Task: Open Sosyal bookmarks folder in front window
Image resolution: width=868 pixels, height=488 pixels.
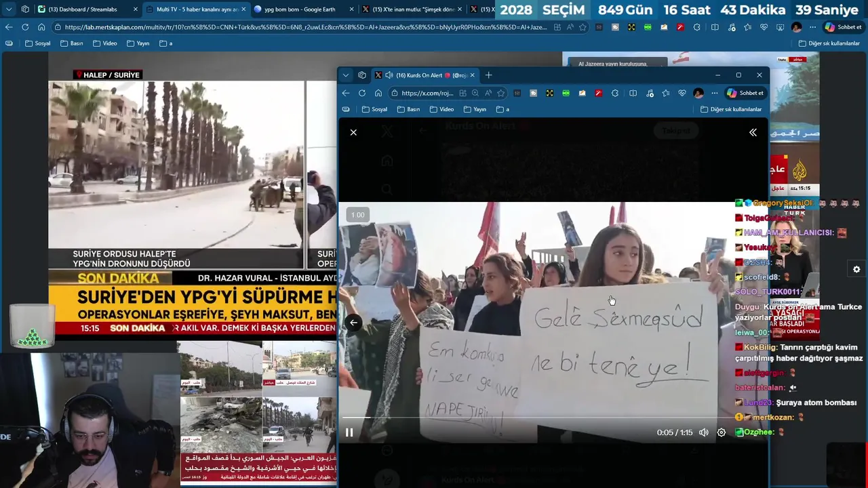Action: click(374, 109)
